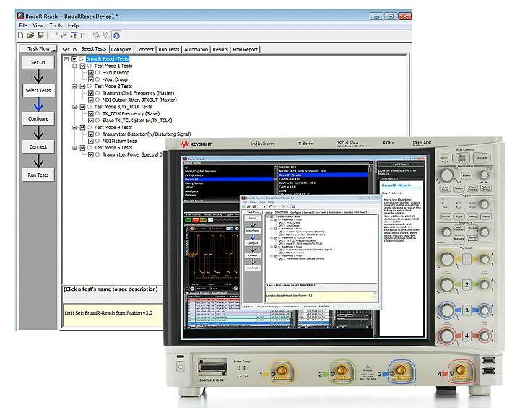Click Run Tests button in Task Flow
This screenshot has height=420, width=520.
38,175
